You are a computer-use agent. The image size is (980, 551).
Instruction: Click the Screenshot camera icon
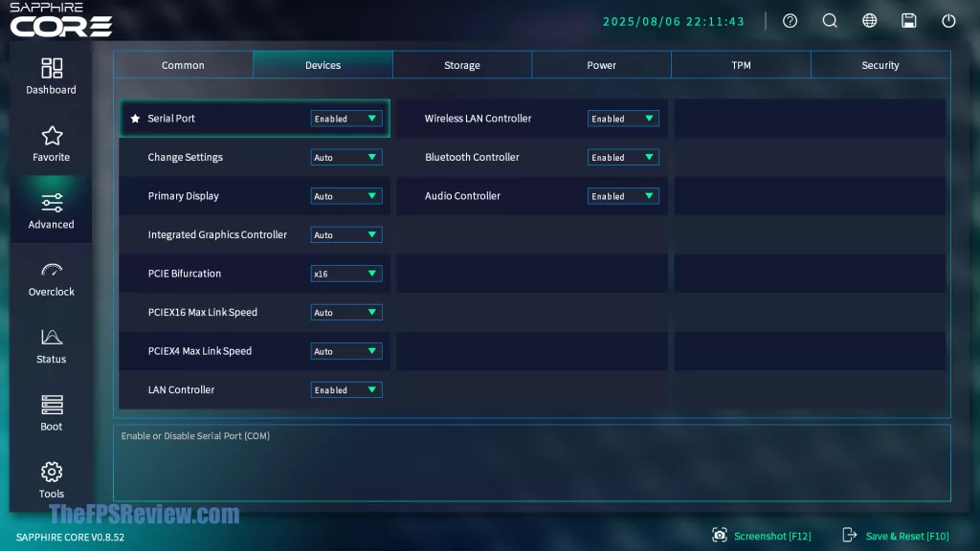[x=720, y=536]
